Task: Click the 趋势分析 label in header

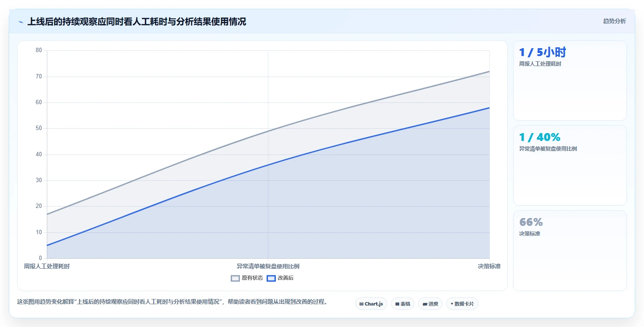Action: (x=614, y=21)
